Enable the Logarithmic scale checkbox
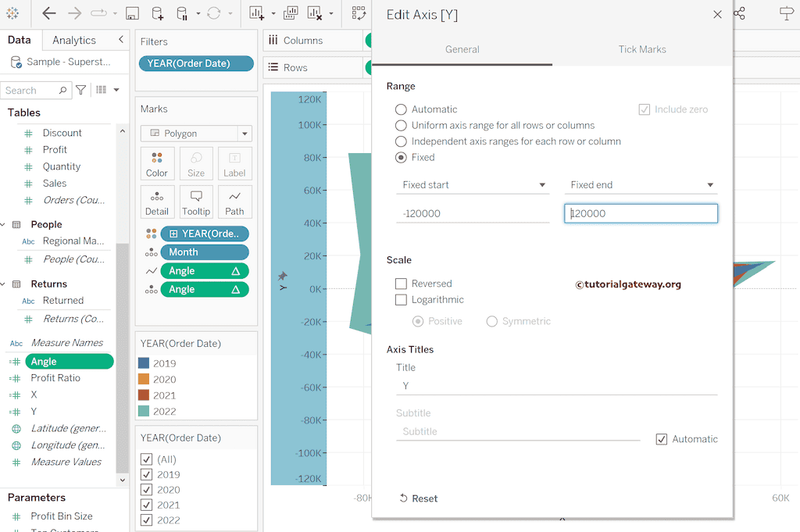Screen dimensions: 800x532 [401, 299]
